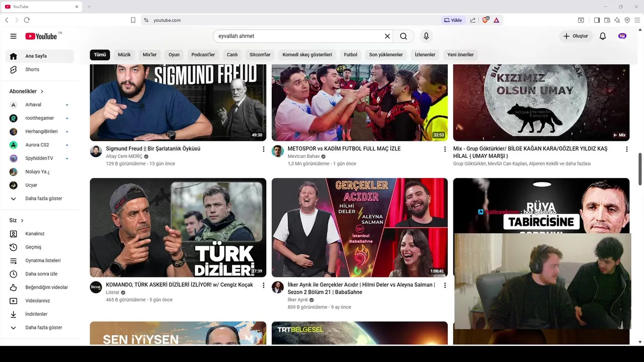The image size is (644, 362).
Task: Open Oynatma listeleri in sidebar
Action: click(40, 260)
